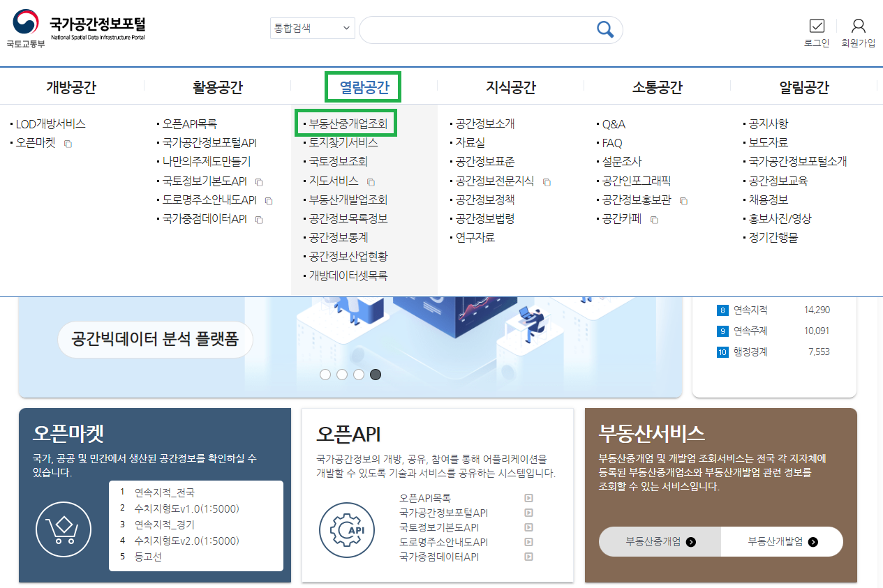Click the API gear icon in 오픈API panel

pos(347,530)
